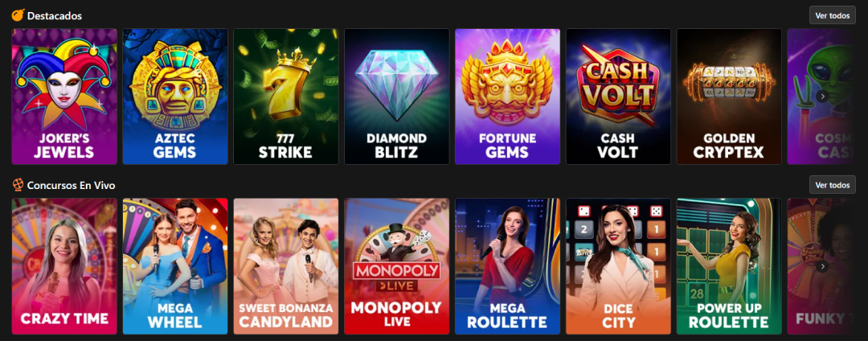Open the Joker's Jewels game

(64, 97)
